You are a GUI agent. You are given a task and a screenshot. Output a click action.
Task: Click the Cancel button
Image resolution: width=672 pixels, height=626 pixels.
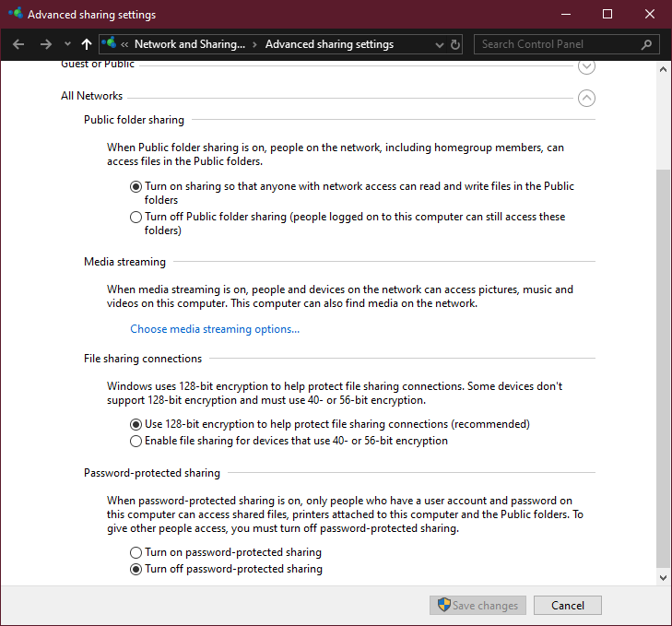[x=568, y=606]
